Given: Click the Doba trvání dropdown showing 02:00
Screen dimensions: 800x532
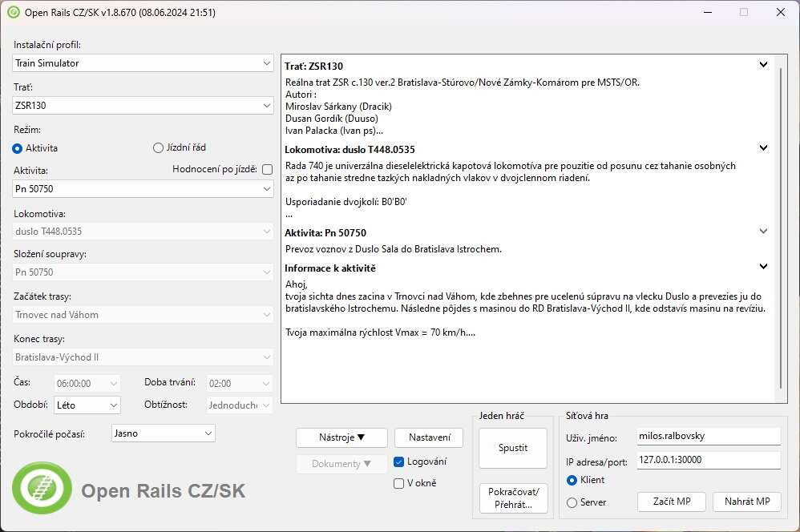Looking at the screenshot, I should pyautogui.click(x=240, y=383).
